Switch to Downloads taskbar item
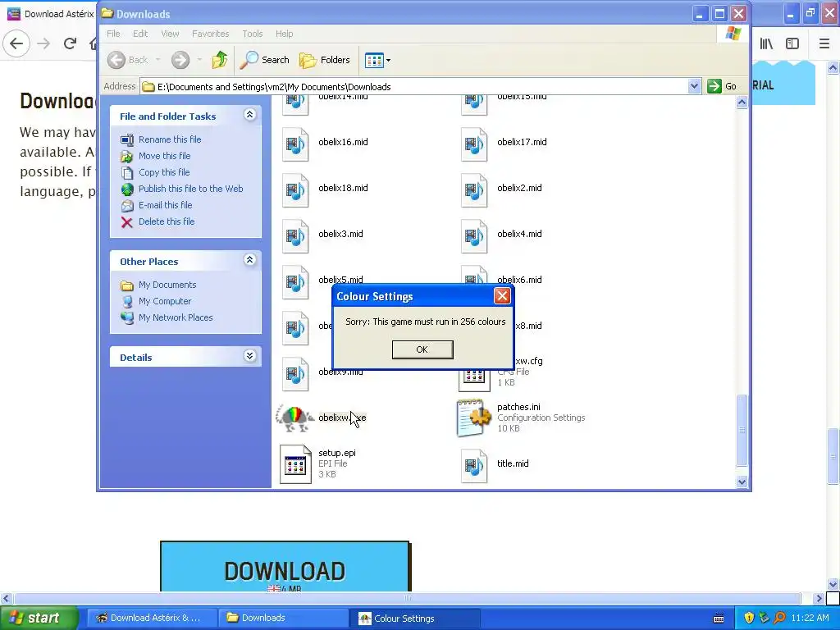The height and width of the screenshot is (630, 840). tap(284, 618)
